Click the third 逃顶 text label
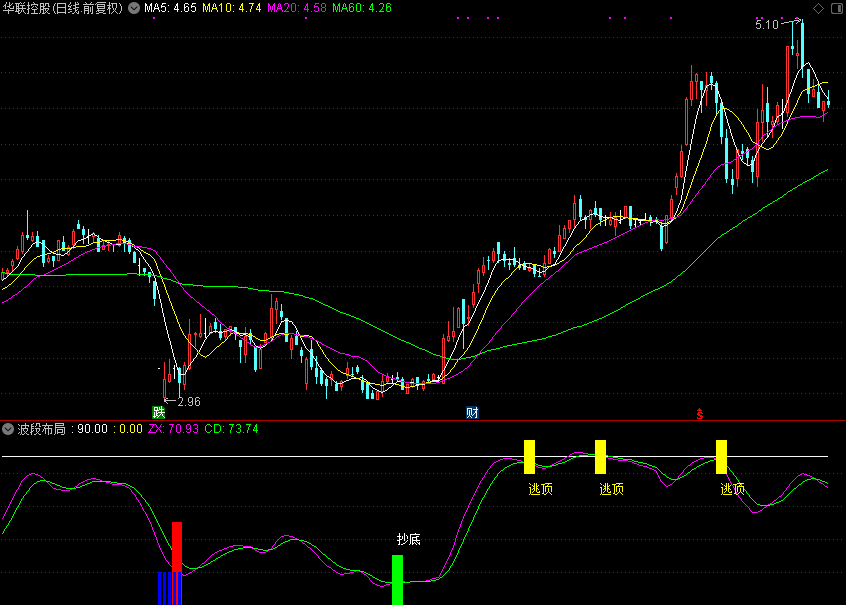 click(x=733, y=489)
